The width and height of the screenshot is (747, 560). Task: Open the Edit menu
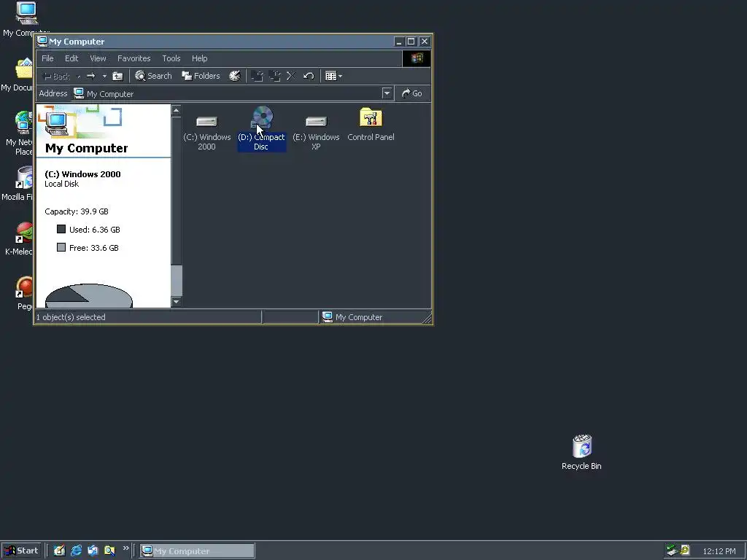(x=71, y=58)
